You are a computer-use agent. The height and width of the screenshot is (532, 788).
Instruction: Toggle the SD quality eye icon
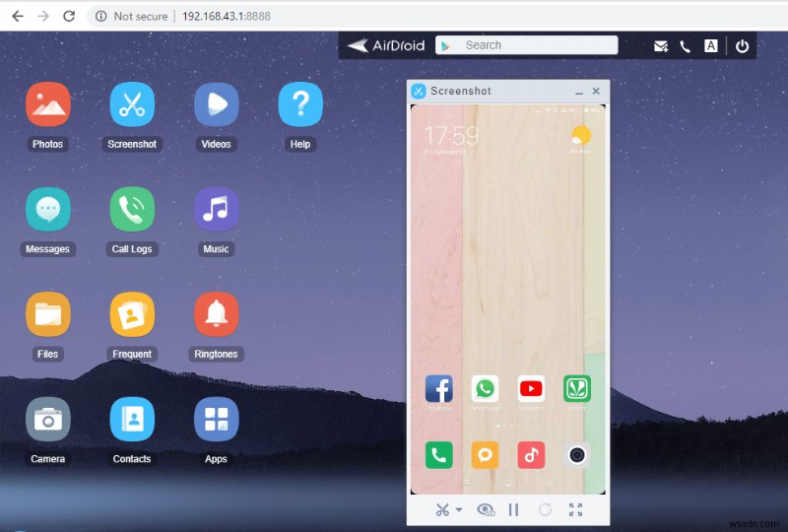(x=486, y=510)
